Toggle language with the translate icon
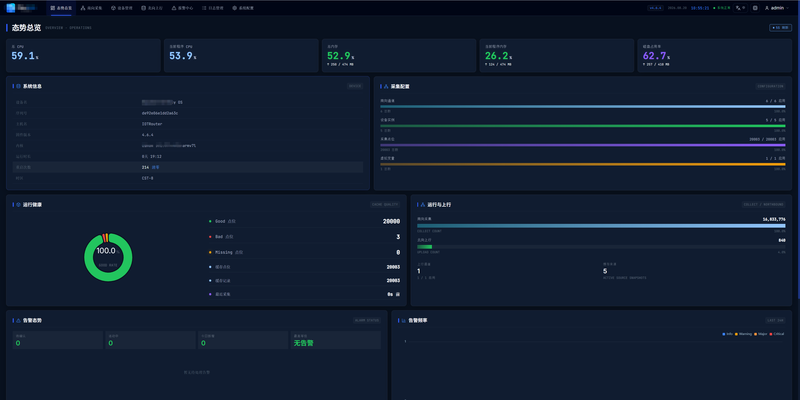 [740, 8]
